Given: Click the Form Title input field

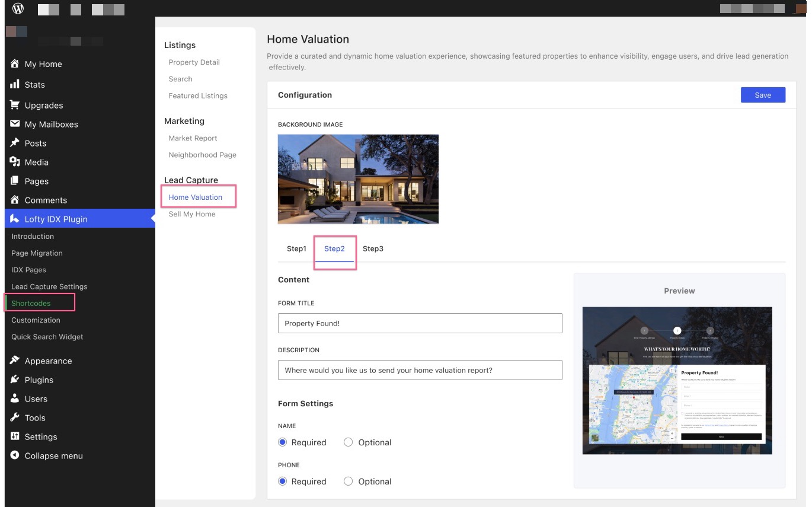Looking at the screenshot, I should click(420, 323).
